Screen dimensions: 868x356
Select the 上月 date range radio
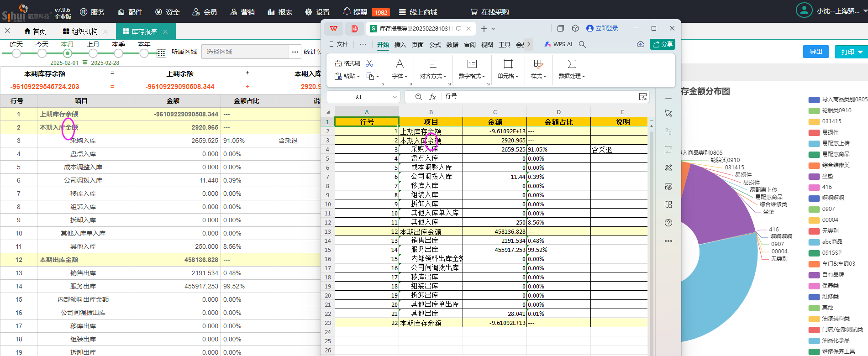click(x=93, y=53)
